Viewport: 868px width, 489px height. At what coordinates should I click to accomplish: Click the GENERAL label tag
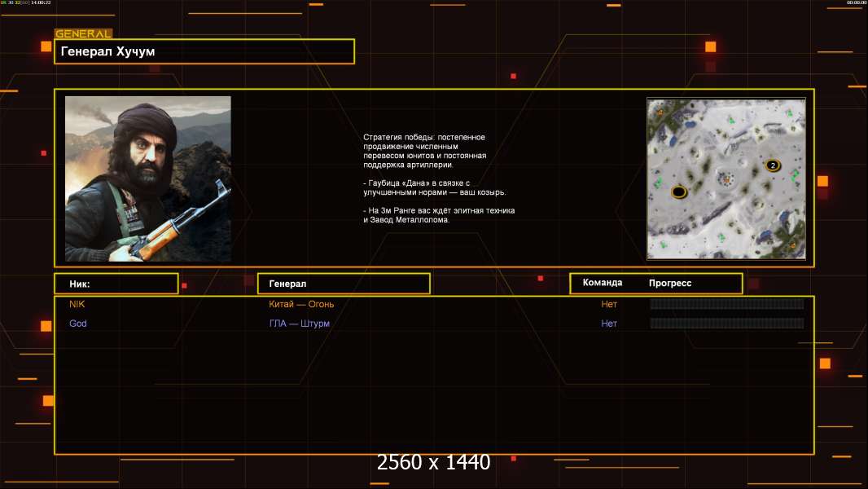82,34
